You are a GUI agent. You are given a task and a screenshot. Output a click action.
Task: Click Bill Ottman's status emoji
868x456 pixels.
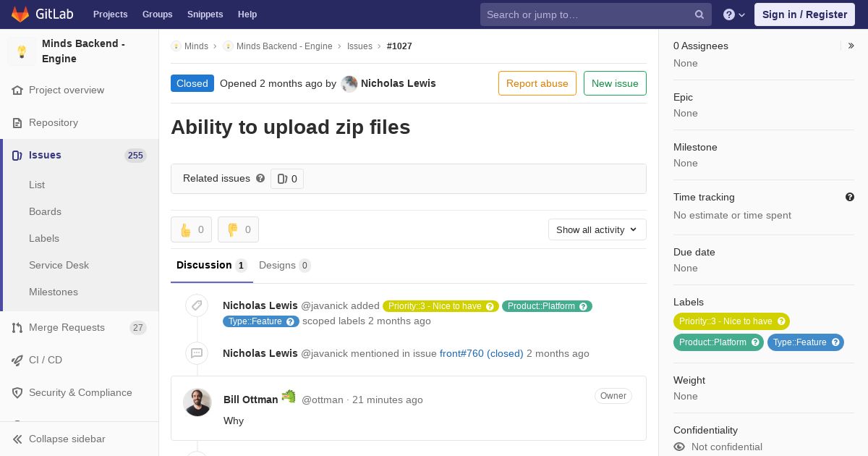pos(289,396)
